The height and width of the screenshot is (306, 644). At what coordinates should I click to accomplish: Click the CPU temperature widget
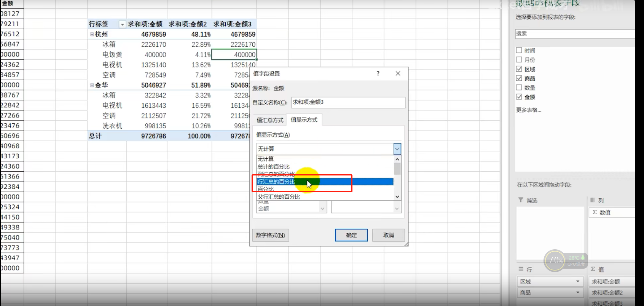tap(566, 261)
